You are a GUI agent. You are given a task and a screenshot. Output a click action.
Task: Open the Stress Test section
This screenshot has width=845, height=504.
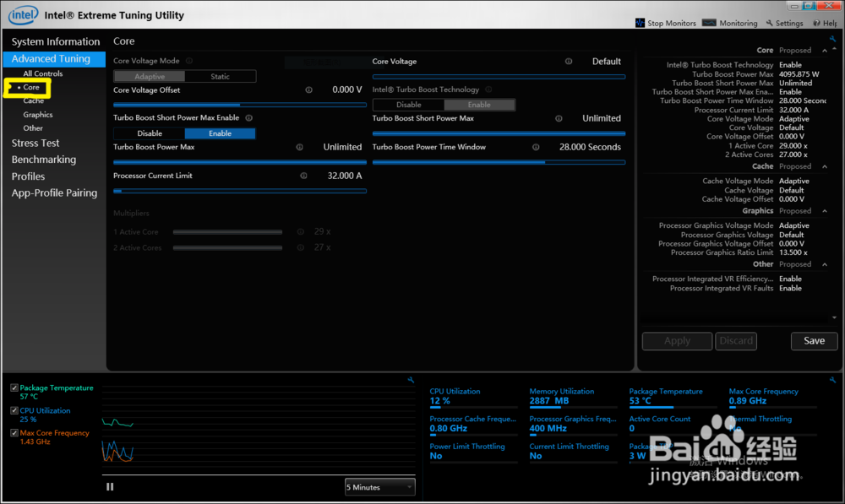pyautogui.click(x=35, y=144)
